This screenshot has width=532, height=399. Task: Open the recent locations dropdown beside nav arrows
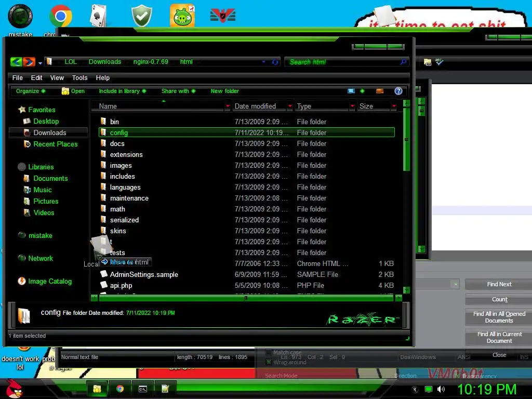[x=40, y=63]
